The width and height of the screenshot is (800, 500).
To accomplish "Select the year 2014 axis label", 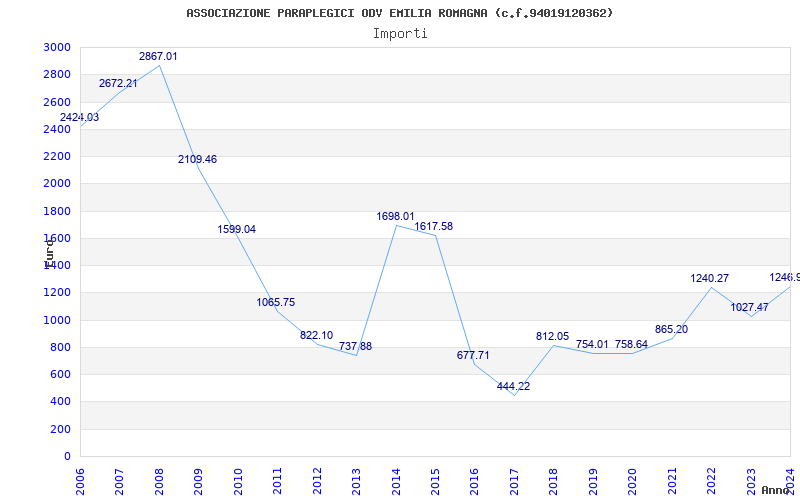I will [x=396, y=482].
